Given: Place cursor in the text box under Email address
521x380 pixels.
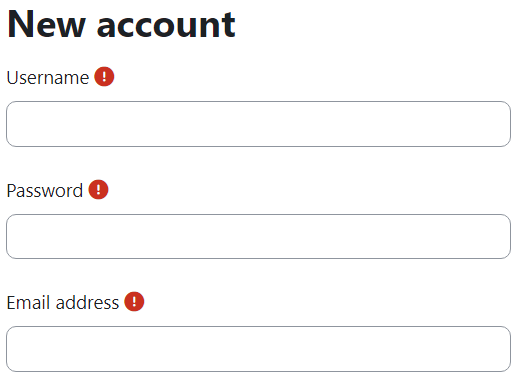Looking at the screenshot, I should 258,349.
